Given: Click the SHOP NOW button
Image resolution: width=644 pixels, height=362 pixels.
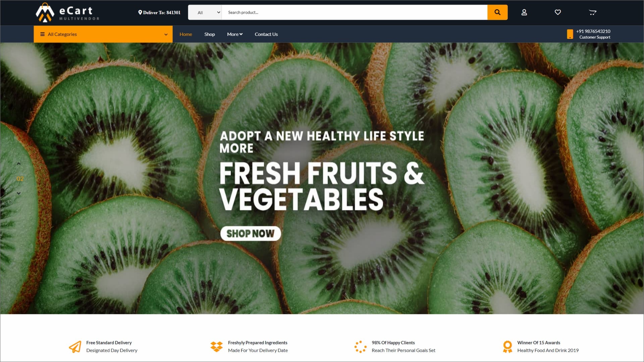Looking at the screenshot, I should pos(251,233).
